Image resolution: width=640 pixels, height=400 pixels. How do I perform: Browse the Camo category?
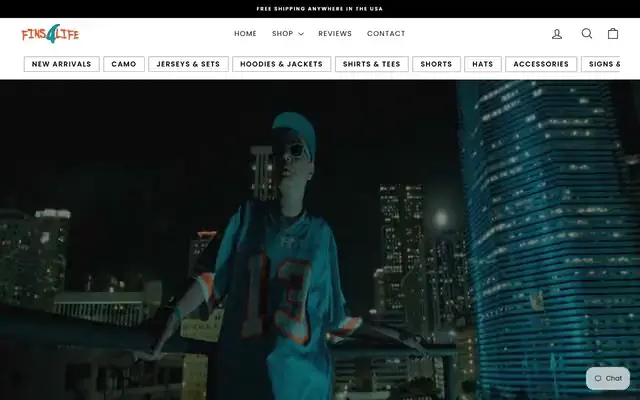click(x=124, y=64)
